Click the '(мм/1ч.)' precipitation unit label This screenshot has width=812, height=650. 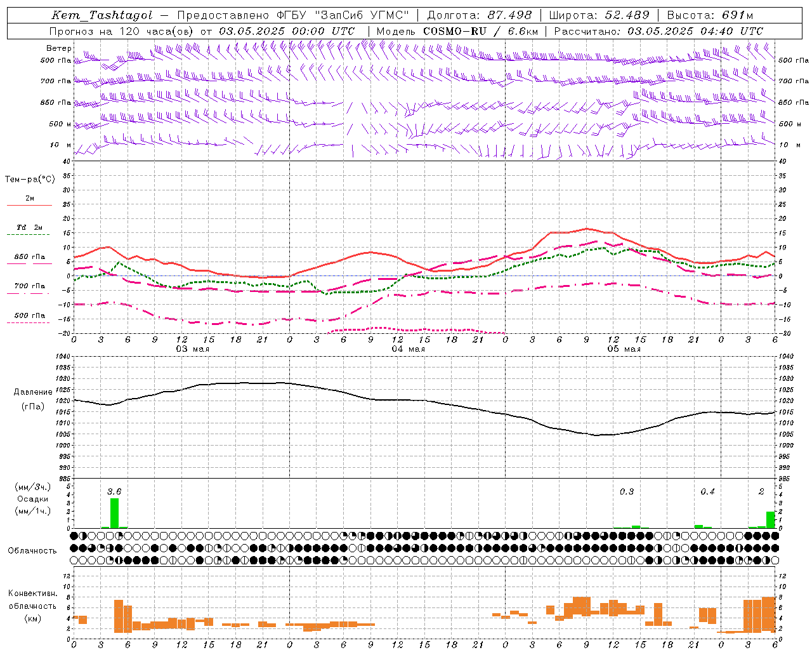33,511
